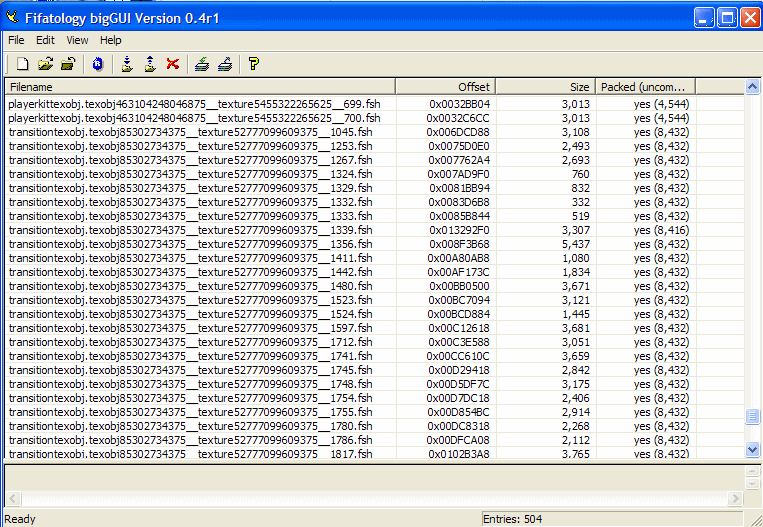Open the Help menu
The width and height of the screenshot is (763, 527).
110,40
